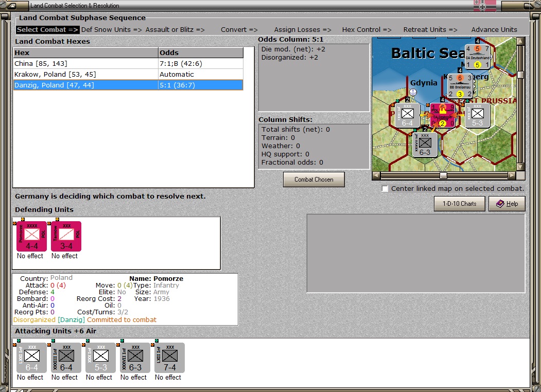Select the XXX Inf 5-3 attacking unit

[x=100, y=358]
